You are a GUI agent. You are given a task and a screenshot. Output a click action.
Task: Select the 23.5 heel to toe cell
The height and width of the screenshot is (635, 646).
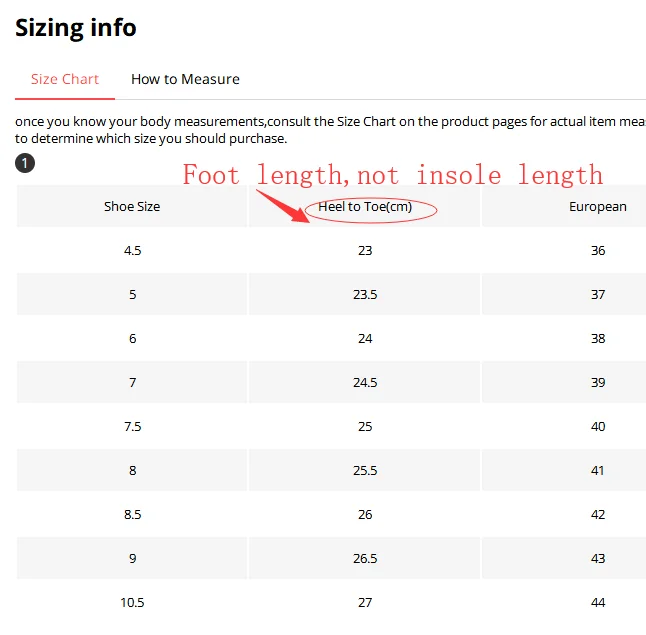(x=365, y=294)
